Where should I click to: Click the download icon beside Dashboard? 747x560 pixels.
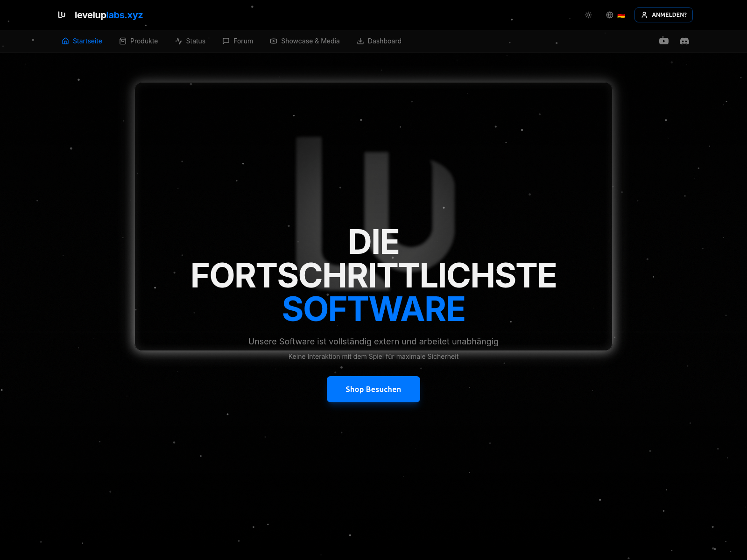point(360,41)
